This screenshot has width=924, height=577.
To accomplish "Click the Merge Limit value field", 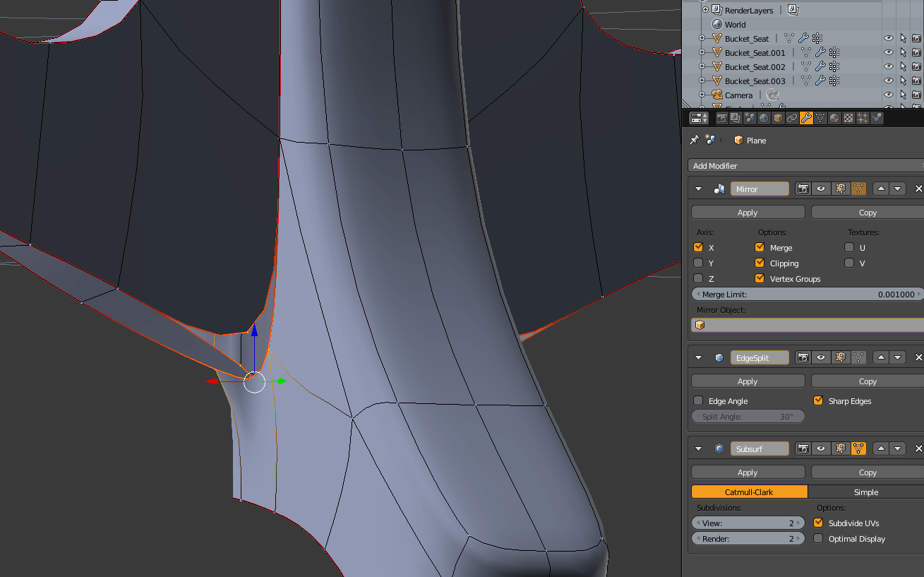I will point(807,294).
